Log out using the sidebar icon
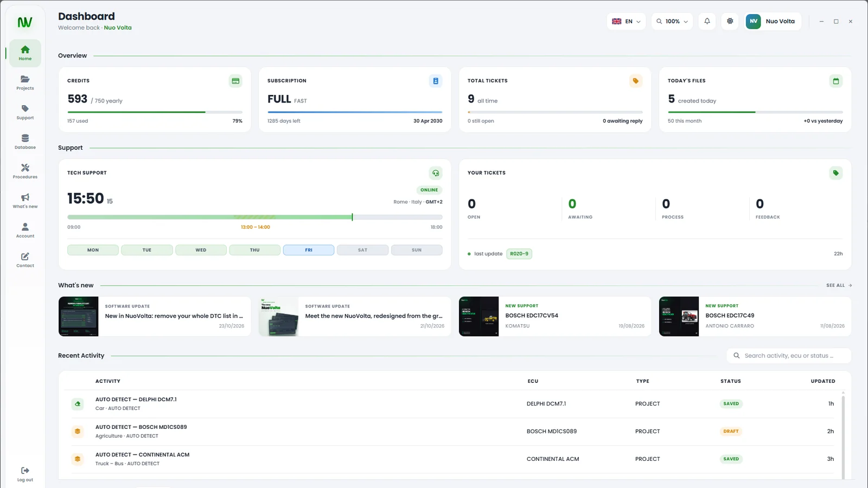This screenshot has height=488, width=868. (25, 474)
